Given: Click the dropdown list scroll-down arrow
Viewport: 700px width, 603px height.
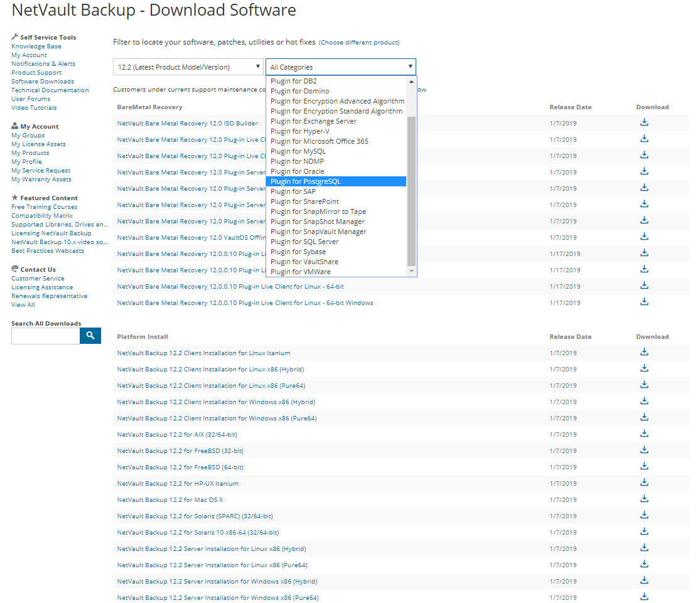Looking at the screenshot, I should (x=411, y=271).
